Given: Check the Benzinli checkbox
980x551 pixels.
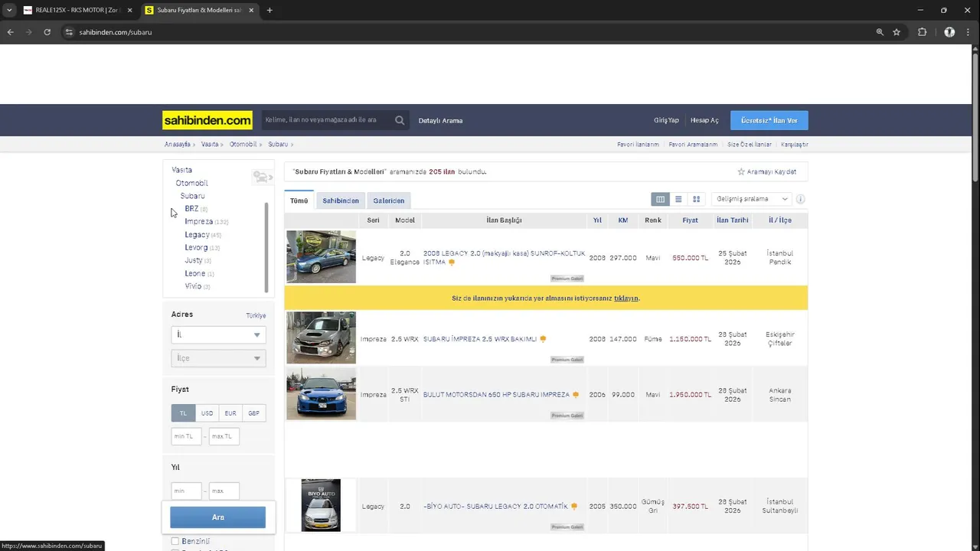Looking at the screenshot, I should pos(175,541).
